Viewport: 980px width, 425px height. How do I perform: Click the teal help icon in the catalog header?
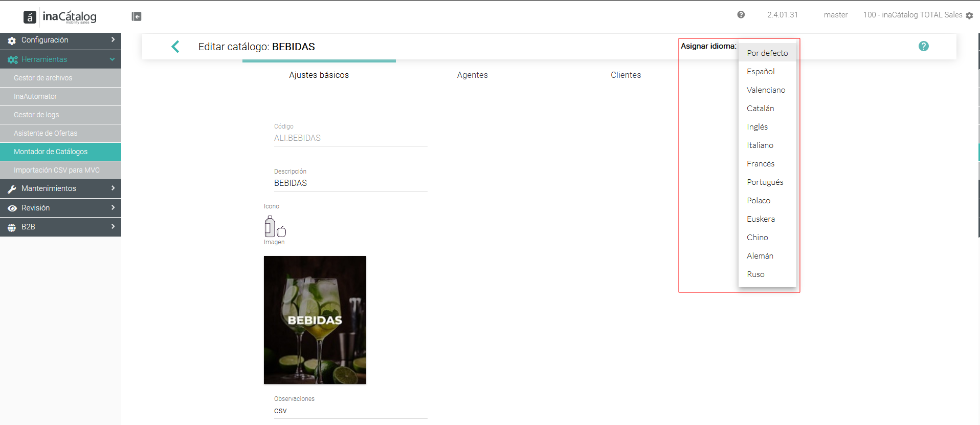[x=924, y=46]
